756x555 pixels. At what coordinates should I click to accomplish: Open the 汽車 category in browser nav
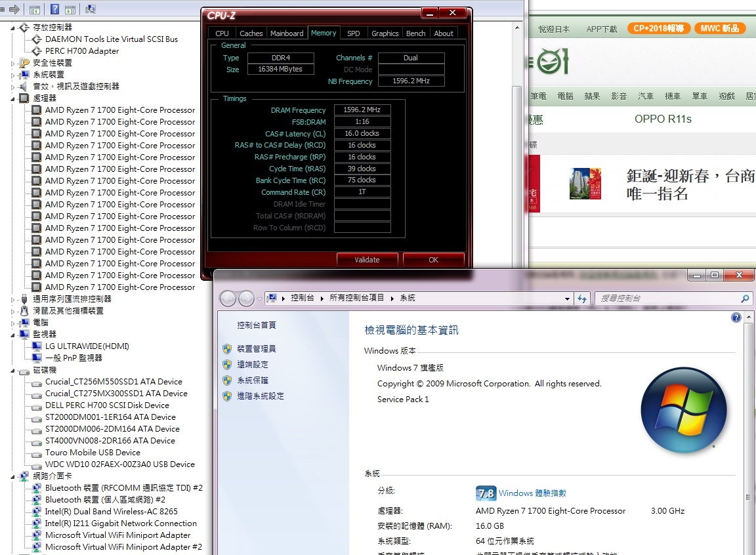click(x=646, y=96)
